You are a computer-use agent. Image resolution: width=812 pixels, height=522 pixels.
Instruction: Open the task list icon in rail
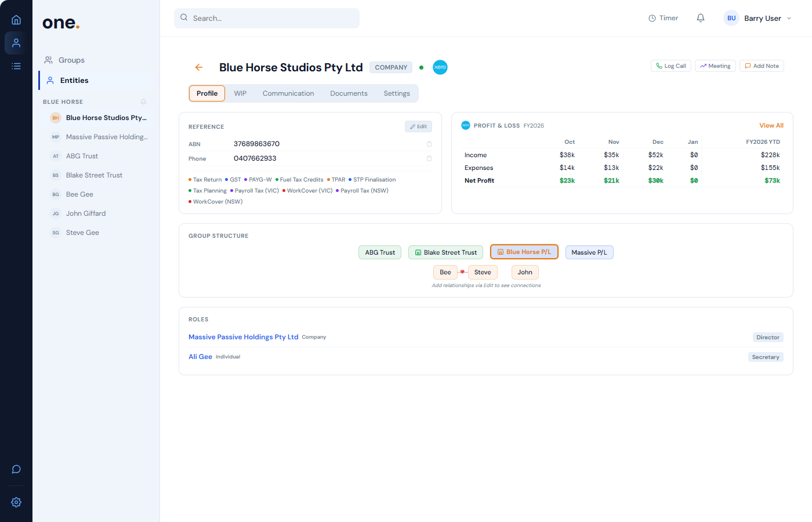coord(16,66)
